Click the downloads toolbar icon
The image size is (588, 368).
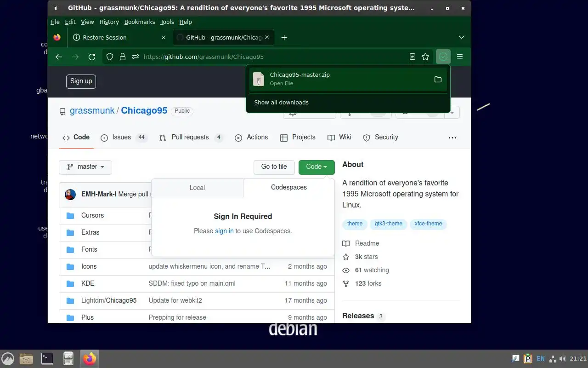pos(443,57)
